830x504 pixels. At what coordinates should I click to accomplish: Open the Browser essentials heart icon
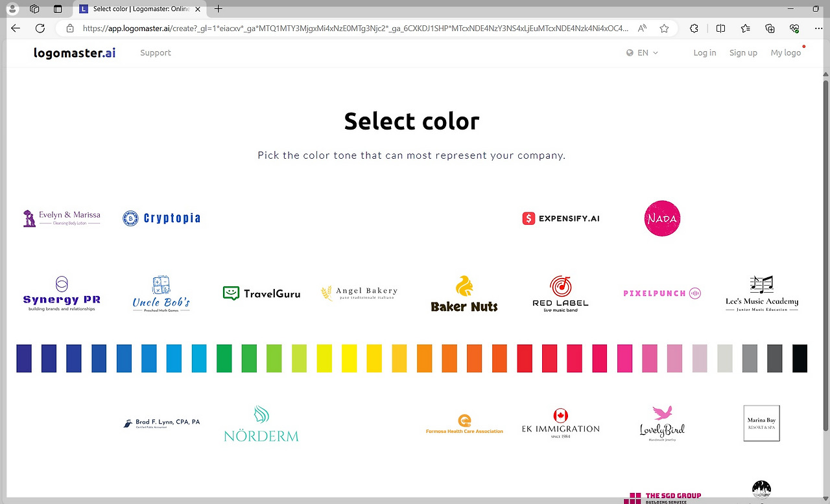coord(794,29)
